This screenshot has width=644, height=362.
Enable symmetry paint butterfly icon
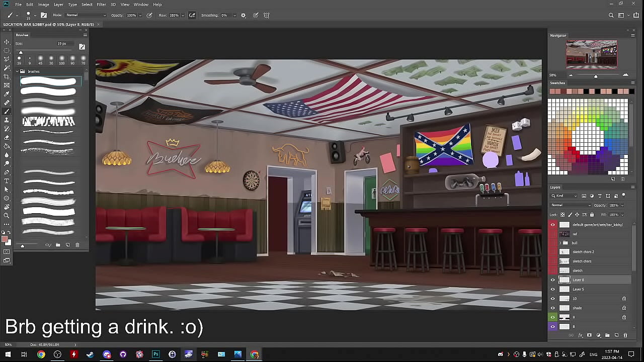click(267, 16)
